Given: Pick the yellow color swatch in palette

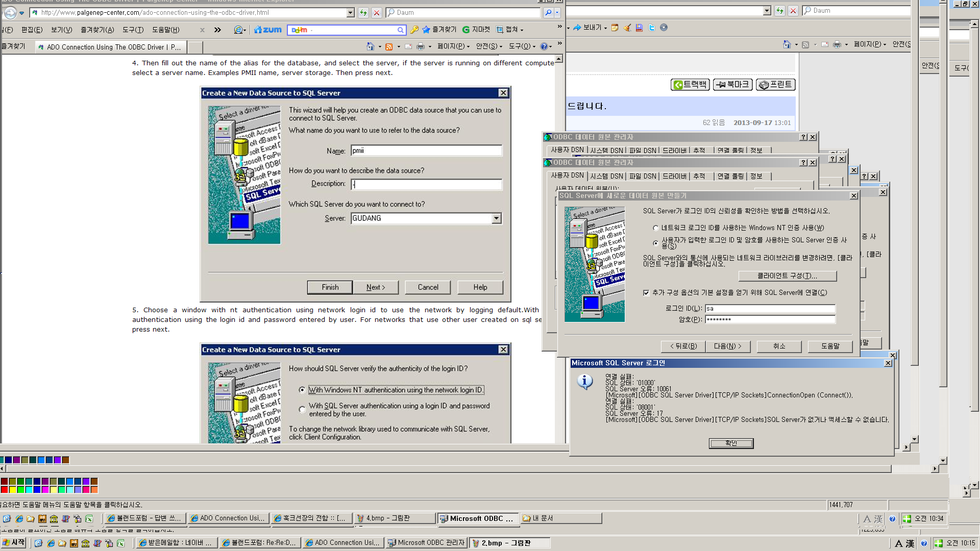Looking at the screenshot, I should tap(13, 490).
